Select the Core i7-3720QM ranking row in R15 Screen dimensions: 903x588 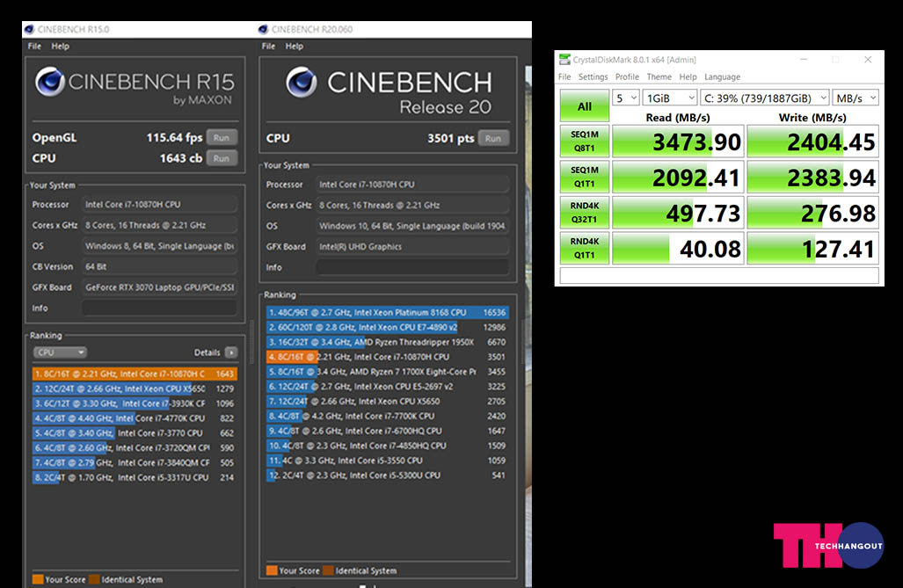pyautogui.click(x=135, y=447)
